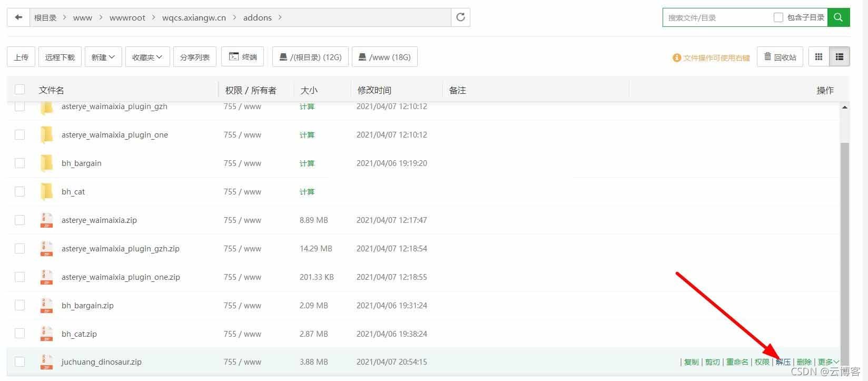
Task: Click the bh_cat.zip file icon
Action: 46,334
